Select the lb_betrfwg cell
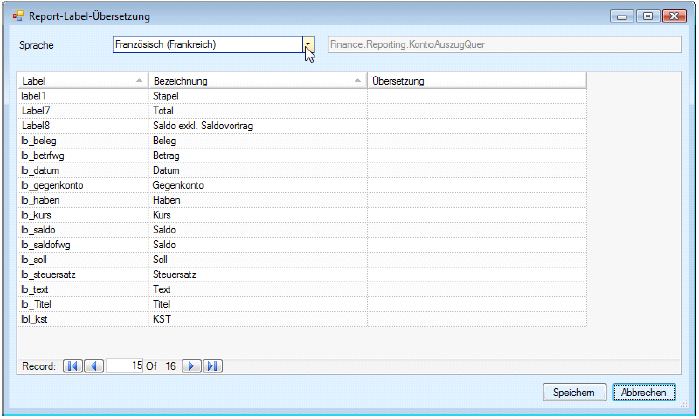This screenshot has height=419, width=699. point(83,156)
